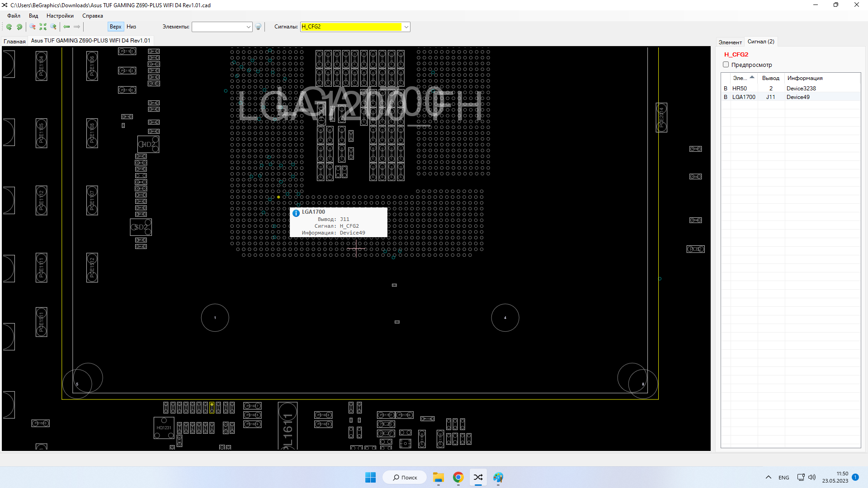Click the zoom out magnifier icon
Screen dimensions: 868x488
pos(33,27)
